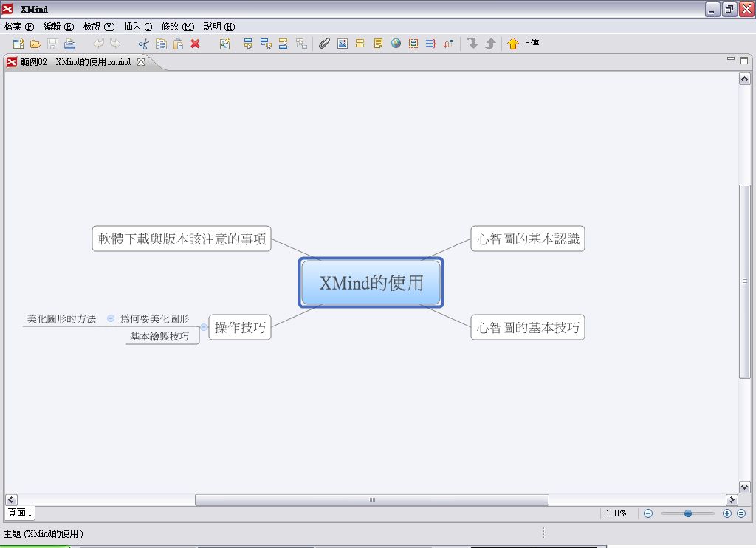
Task: Click the vertical scrollbar thumb
Action: 744,281
